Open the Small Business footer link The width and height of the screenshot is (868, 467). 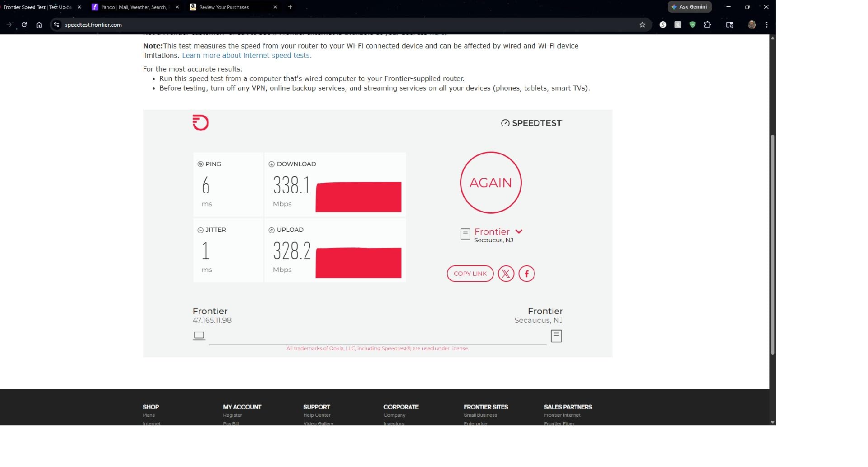click(x=481, y=415)
